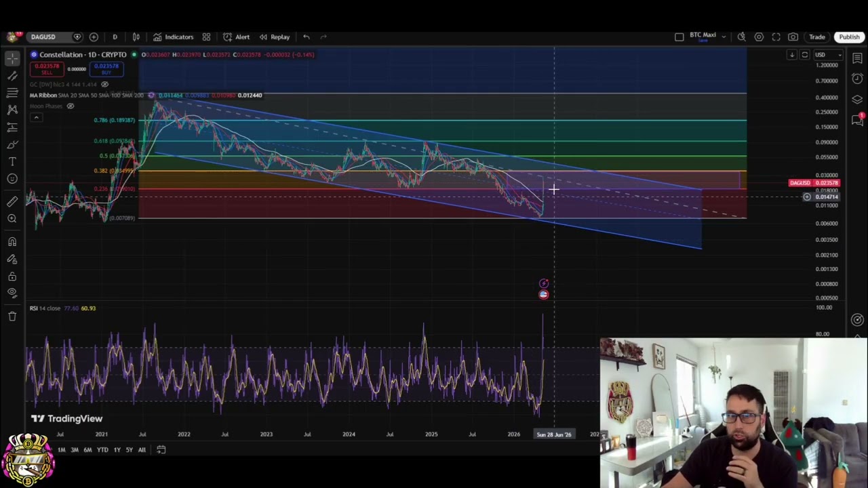Image resolution: width=868 pixels, height=488 pixels.
Task: Select the 6M time range
Action: pos(87,449)
